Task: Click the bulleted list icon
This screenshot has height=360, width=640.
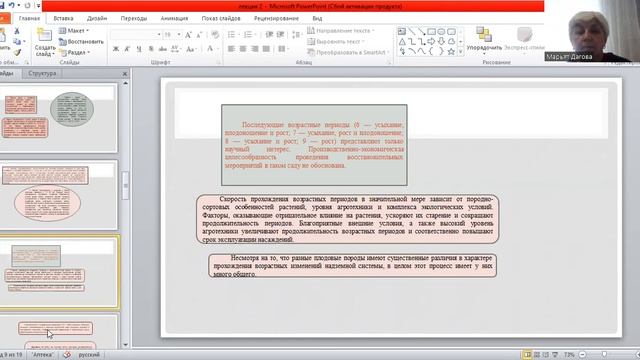Action: coord(231,35)
